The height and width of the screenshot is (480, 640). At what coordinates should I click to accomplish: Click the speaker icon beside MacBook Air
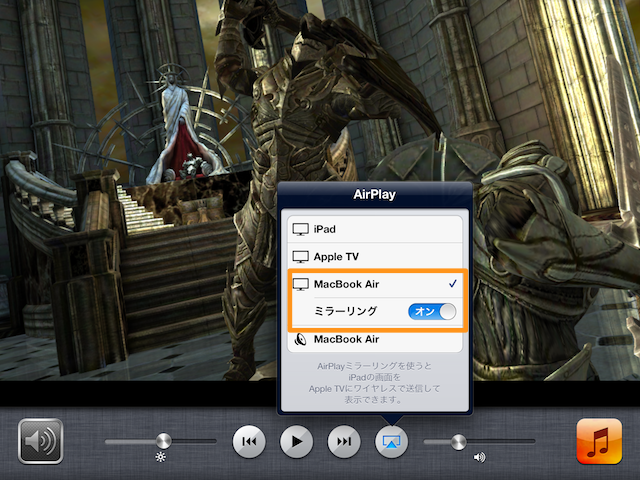[301, 340]
